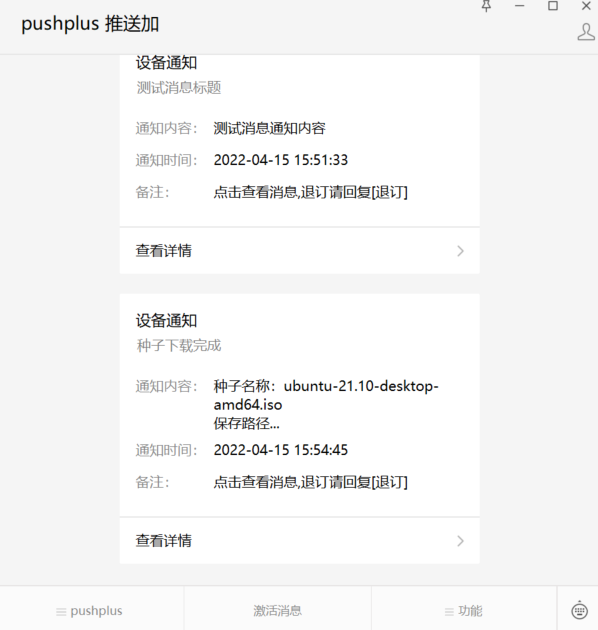Open the 种子下载完成 notification card

[x=299, y=405]
